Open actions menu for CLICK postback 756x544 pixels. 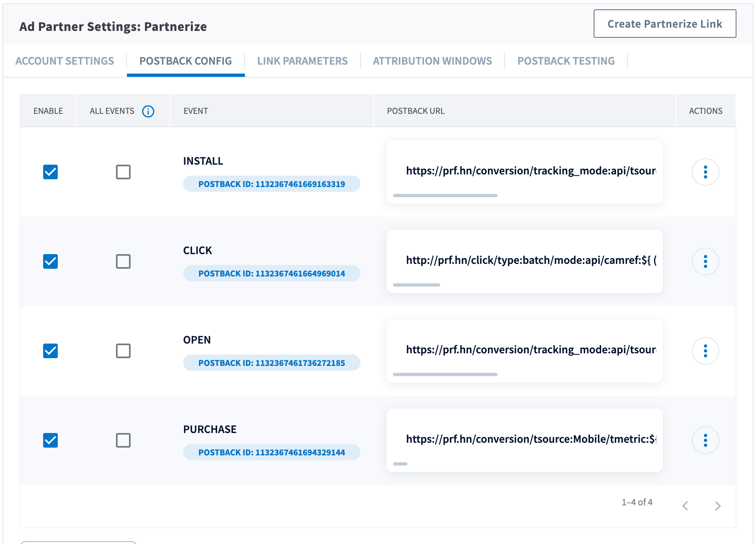point(705,261)
